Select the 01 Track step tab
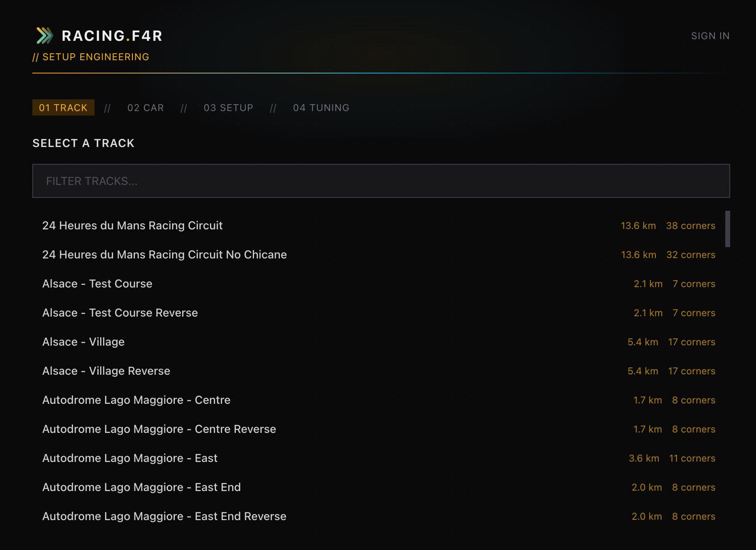This screenshot has width=756, height=550. coord(63,108)
